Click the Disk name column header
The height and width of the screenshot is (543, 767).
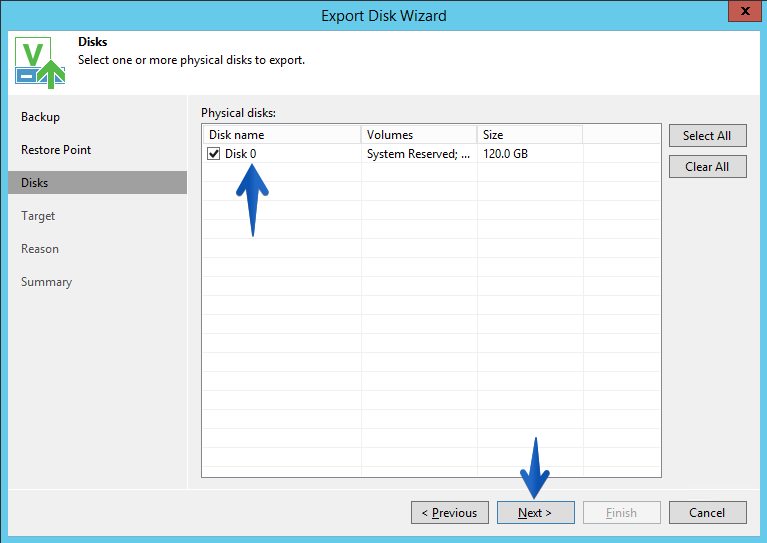pyautogui.click(x=282, y=135)
